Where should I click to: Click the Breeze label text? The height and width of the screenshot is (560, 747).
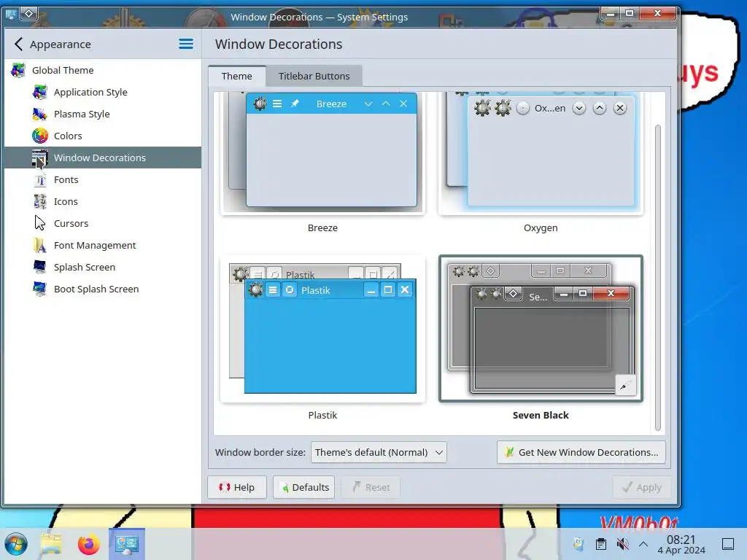(x=322, y=228)
